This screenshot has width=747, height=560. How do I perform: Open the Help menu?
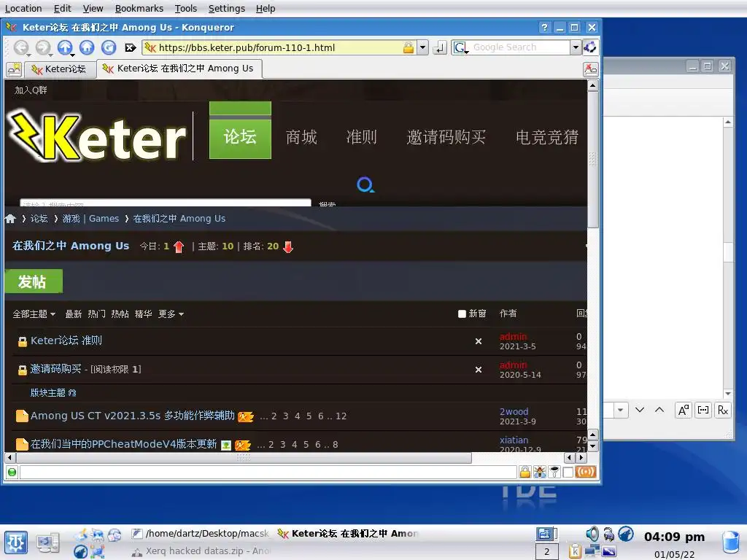coord(266,8)
